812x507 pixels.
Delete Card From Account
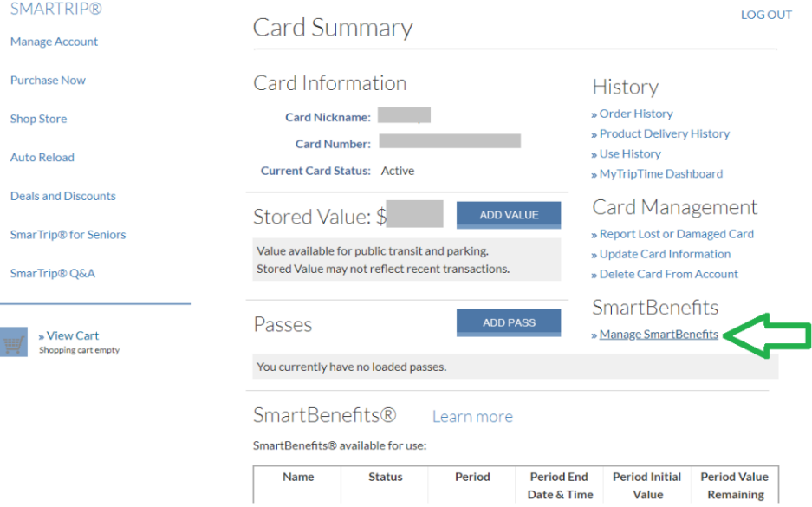click(668, 274)
